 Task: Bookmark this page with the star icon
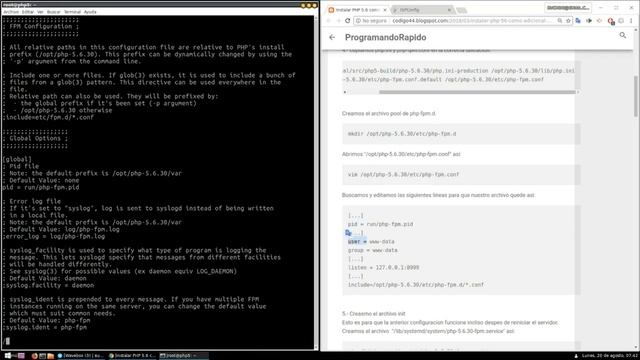pyautogui.click(x=568, y=20)
